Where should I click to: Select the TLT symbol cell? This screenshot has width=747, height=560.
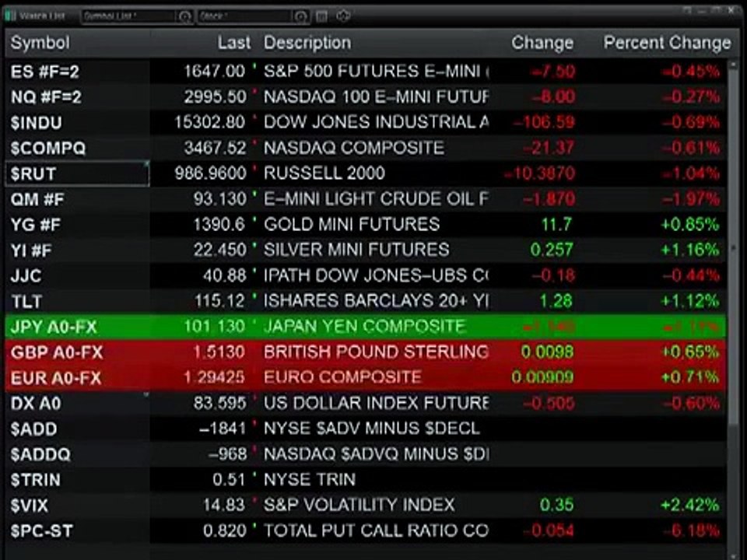[x=78, y=301]
